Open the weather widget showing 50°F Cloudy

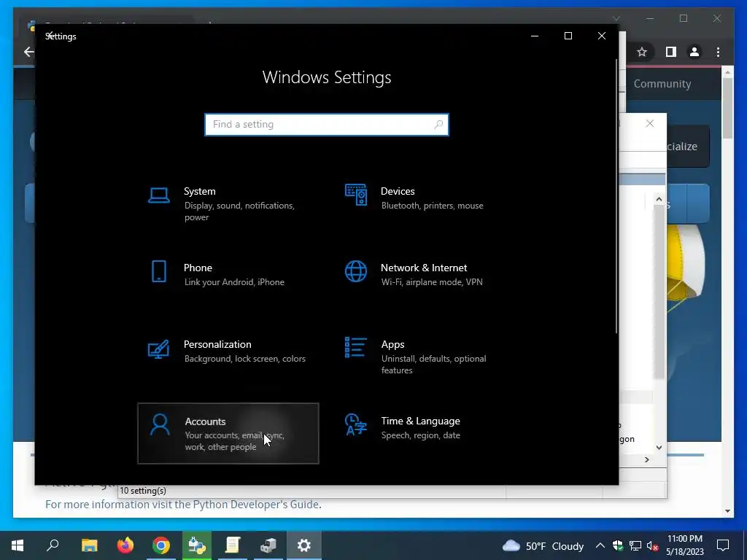(x=543, y=545)
